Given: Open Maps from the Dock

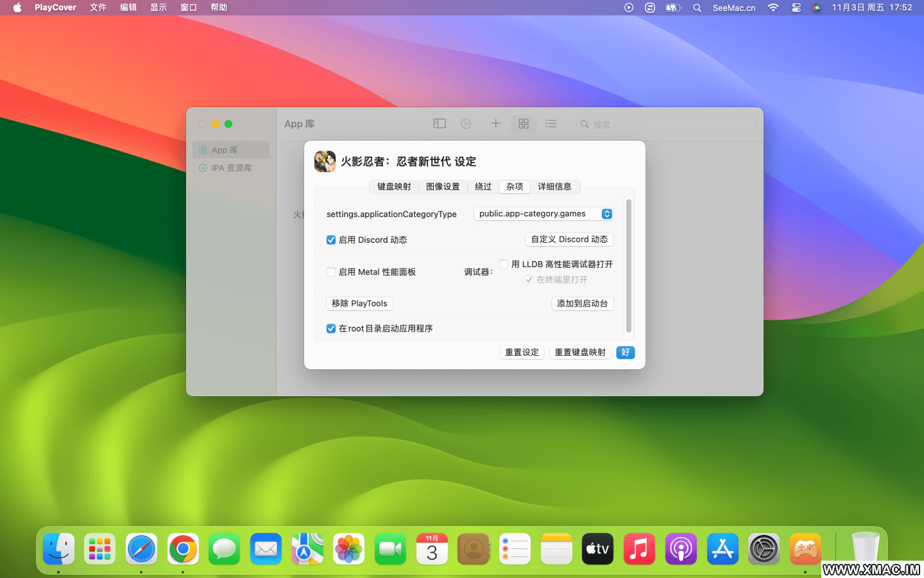Looking at the screenshot, I should [307, 549].
